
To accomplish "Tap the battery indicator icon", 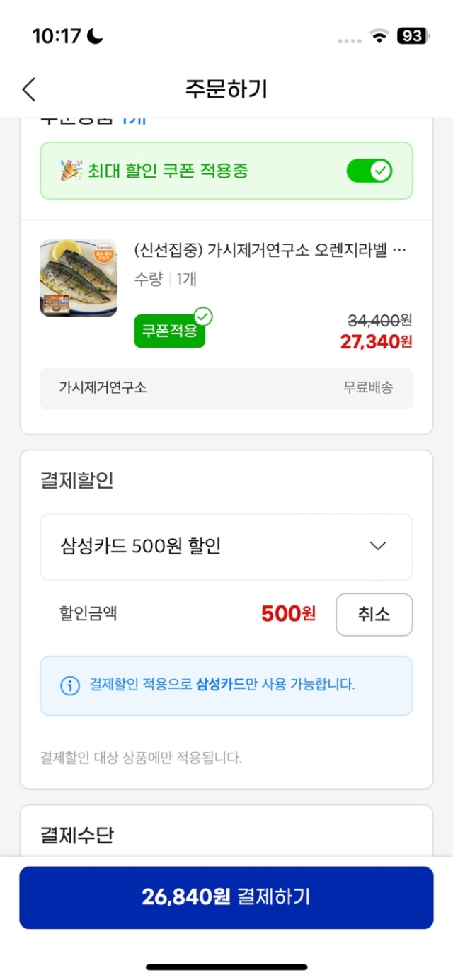I will coord(411,36).
